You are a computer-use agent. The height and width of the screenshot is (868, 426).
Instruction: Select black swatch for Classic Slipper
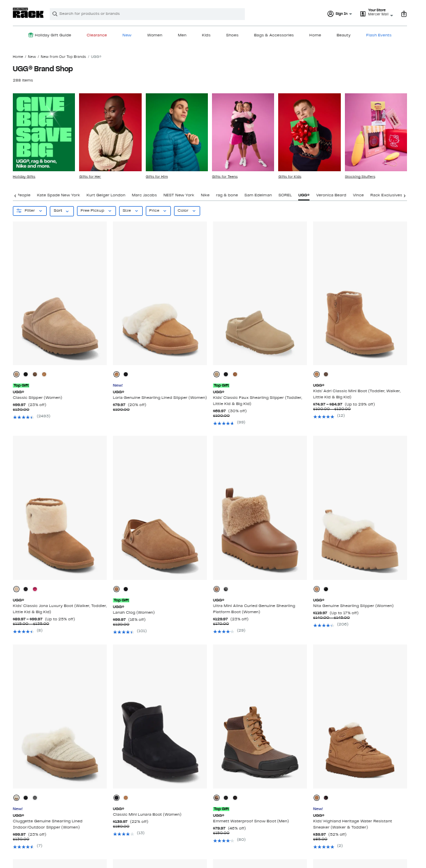tap(26, 374)
